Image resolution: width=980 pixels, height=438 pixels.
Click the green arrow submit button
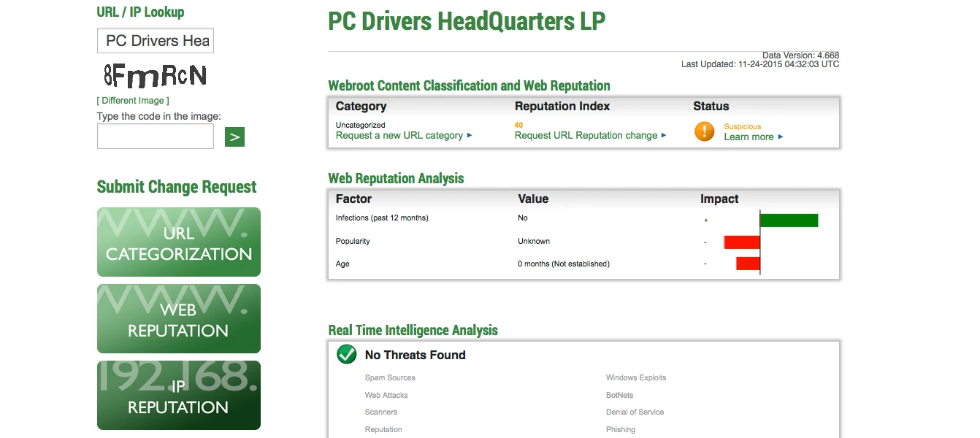(234, 137)
